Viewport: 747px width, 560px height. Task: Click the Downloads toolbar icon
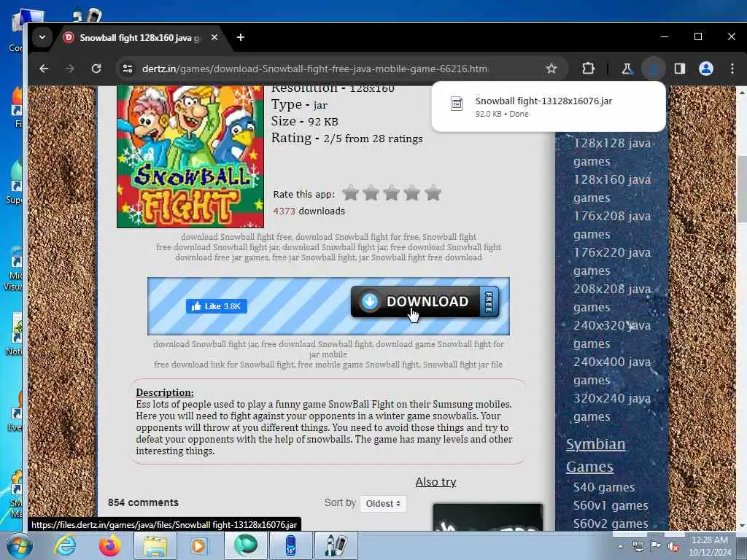pyautogui.click(x=653, y=69)
